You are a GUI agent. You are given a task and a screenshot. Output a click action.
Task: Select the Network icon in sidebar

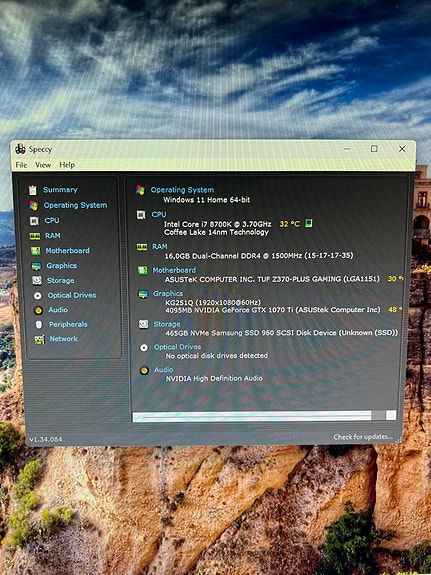(x=39, y=340)
